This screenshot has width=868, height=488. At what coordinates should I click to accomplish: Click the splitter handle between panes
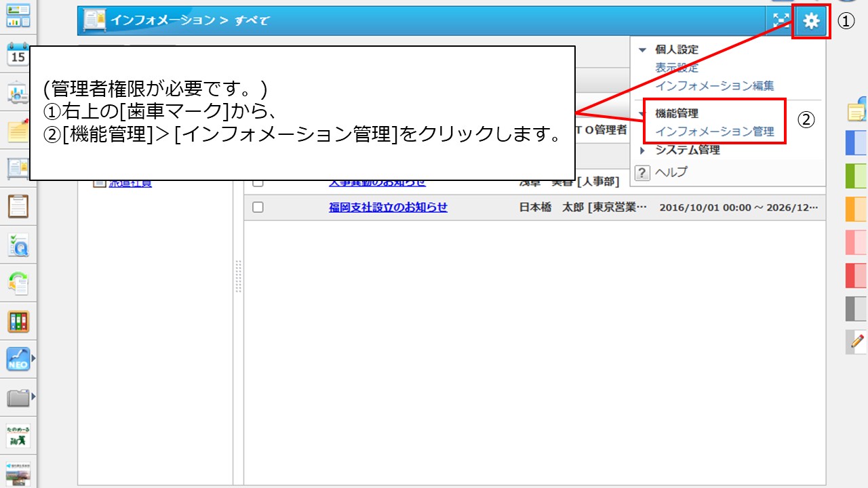point(238,276)
